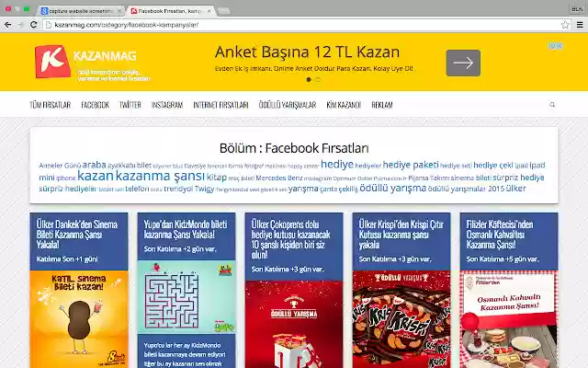Viewport: 588px width, 368px height.
Task: Click the 'hediye çeki' tag link
Action: click(x=492, y=166)
